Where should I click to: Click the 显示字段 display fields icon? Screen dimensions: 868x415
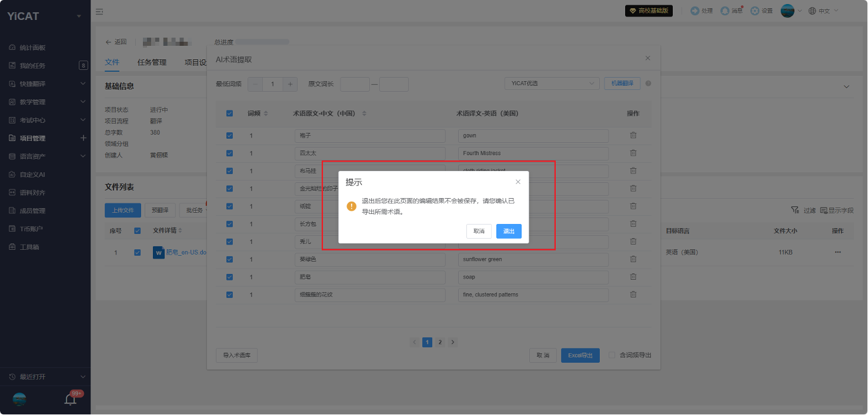tap(824, 210)
